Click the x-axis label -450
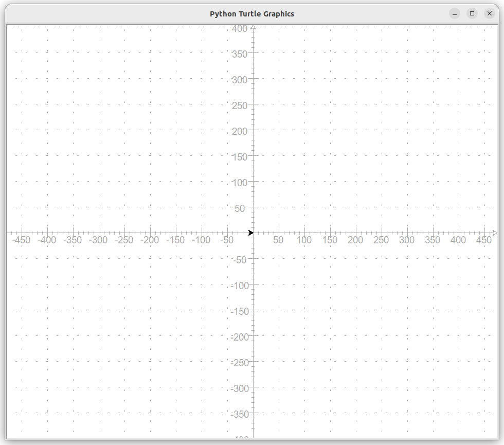This screenshot has height=445, width=504. pyautogui.click(x=21, y=240)
